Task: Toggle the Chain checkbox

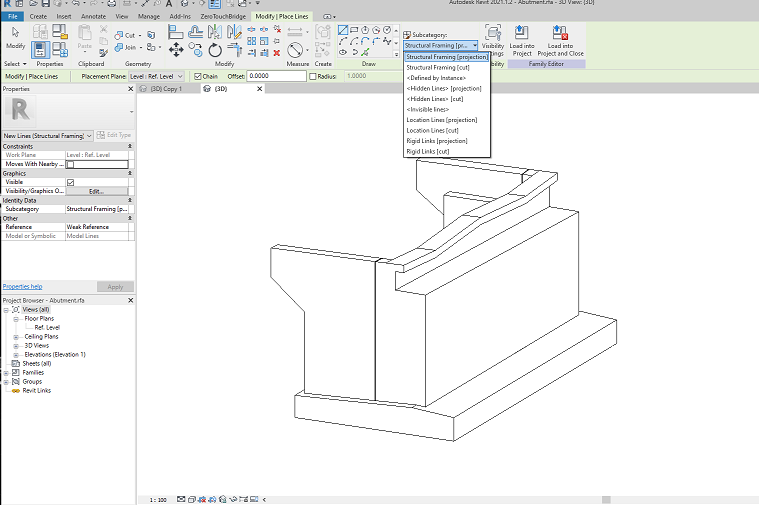Action: 197,77
